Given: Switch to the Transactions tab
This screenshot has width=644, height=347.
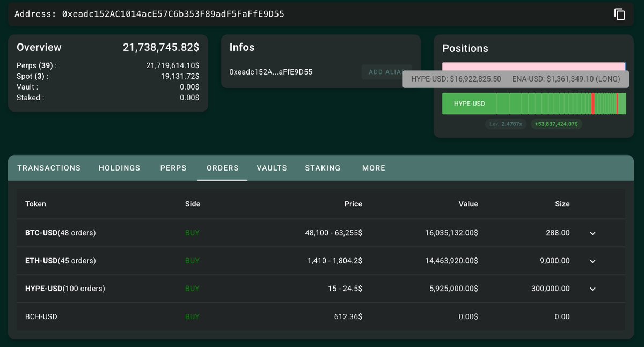Looking at the screenshot, I should pos(49,168).
